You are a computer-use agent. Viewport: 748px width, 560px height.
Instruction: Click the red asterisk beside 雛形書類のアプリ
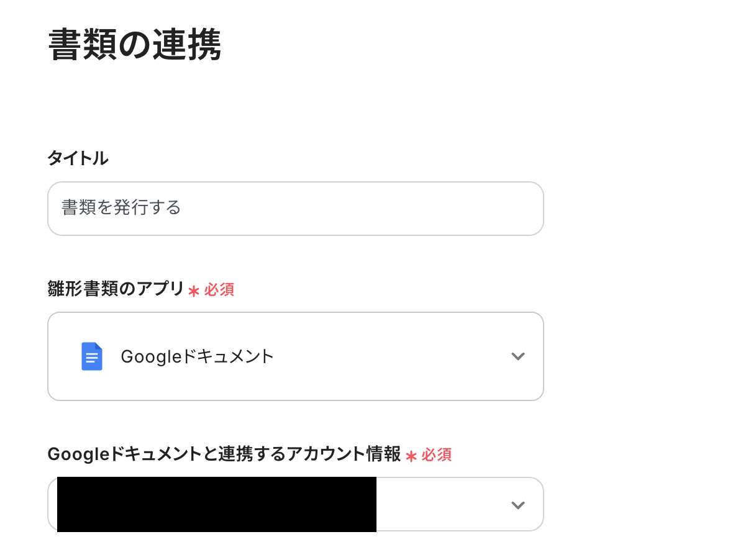pos(194,291)
